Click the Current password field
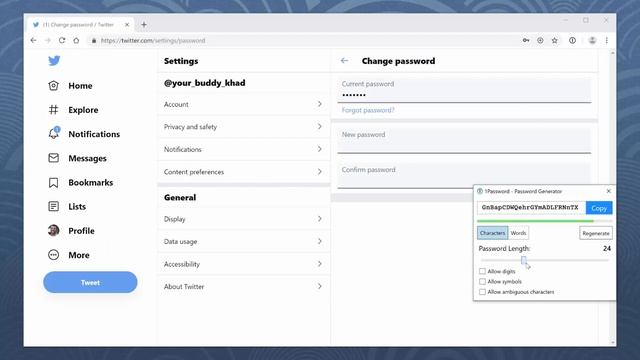Screen dimensions: 640x360 click(464, 90)
